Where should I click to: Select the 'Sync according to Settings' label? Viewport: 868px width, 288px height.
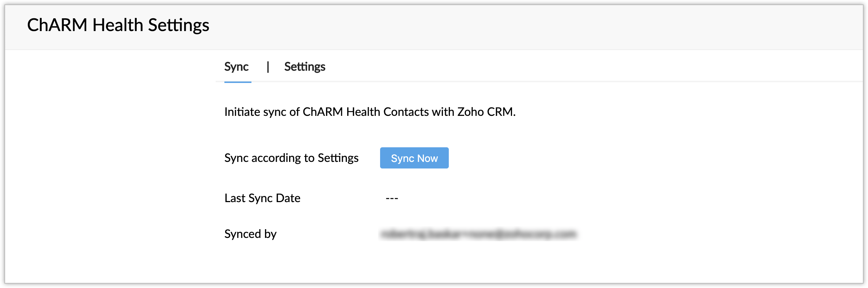291,158
